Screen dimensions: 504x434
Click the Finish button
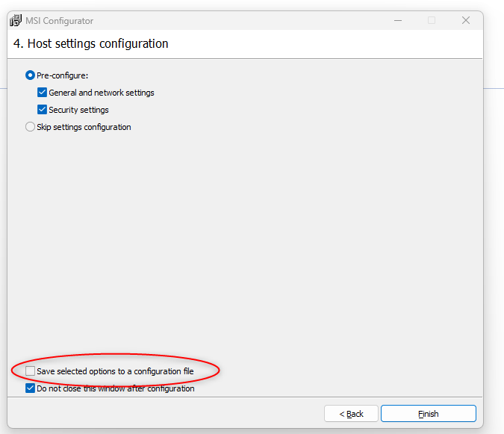coord(428,413)
